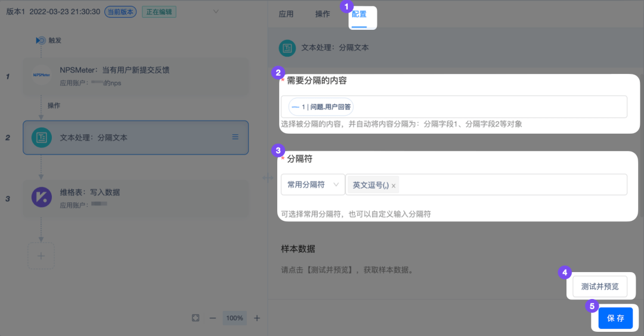
Task: Click the trigger play icon
Action: 41,41
